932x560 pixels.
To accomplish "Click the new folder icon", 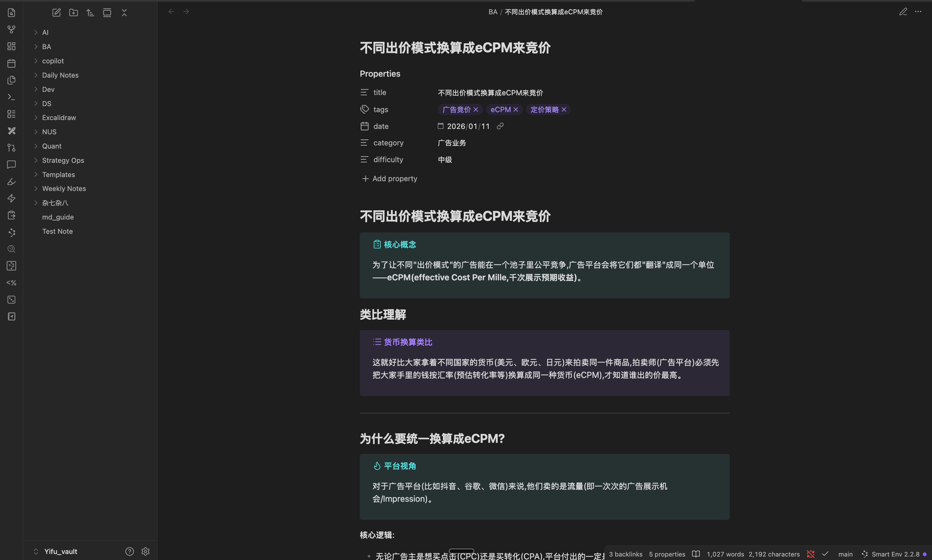I will pos(73,12).
